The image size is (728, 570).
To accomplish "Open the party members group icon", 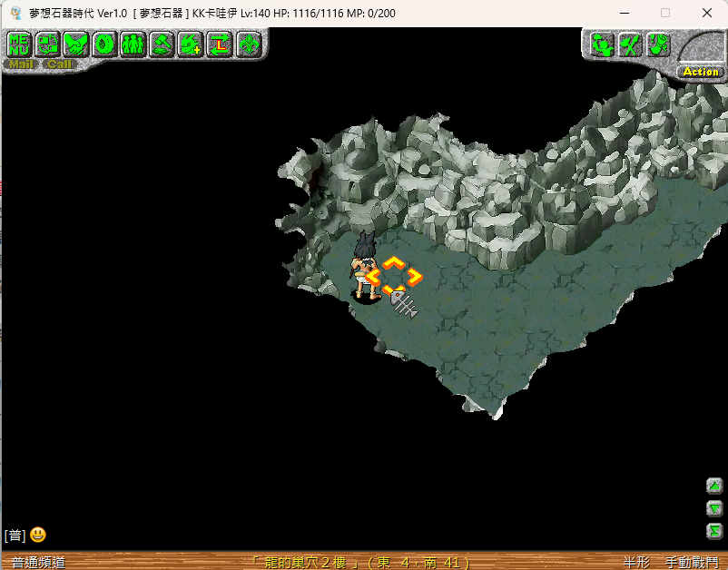I will 133,44.
